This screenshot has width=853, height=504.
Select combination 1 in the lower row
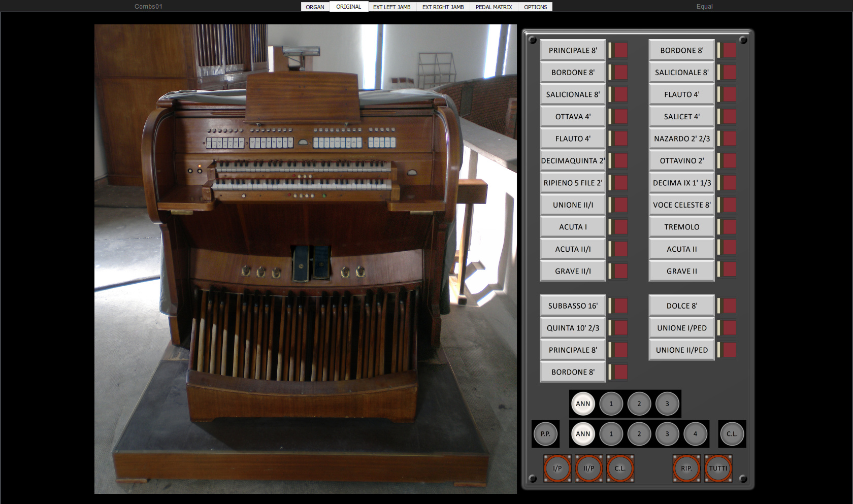[x=611, y=433]
